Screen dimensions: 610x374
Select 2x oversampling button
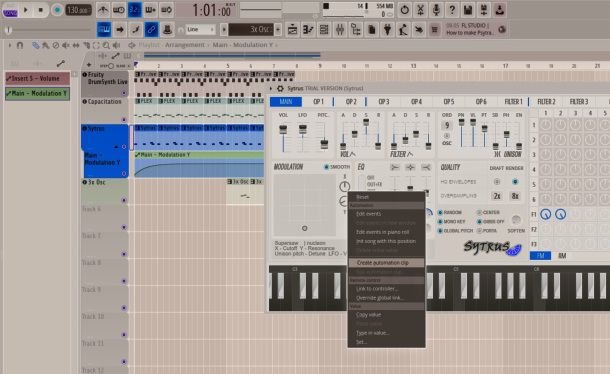497,196
